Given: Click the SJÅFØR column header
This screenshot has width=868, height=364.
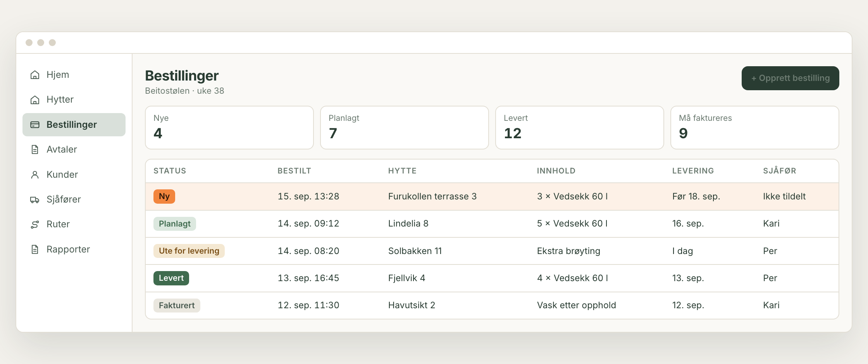Looking at the screenshot, I should [x=780, y=171].
